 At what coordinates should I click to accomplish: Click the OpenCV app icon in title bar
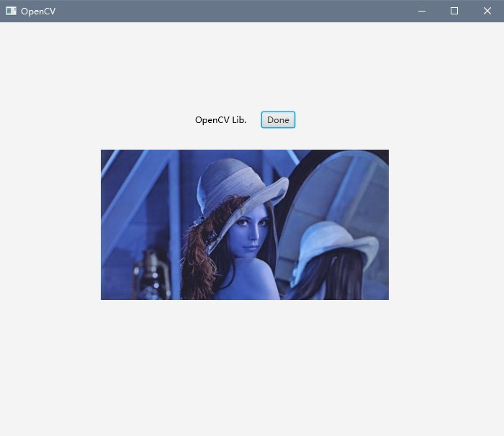coord(11,11)
